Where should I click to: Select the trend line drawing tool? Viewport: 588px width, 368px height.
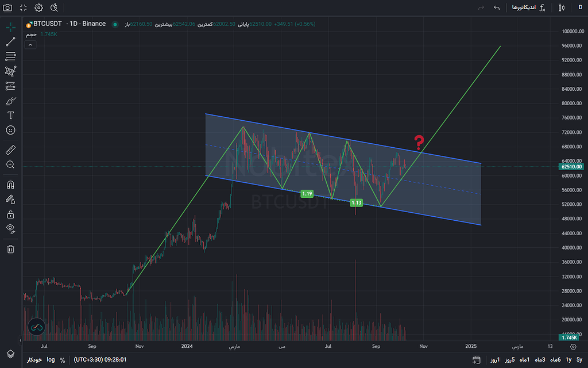[10, 41]
